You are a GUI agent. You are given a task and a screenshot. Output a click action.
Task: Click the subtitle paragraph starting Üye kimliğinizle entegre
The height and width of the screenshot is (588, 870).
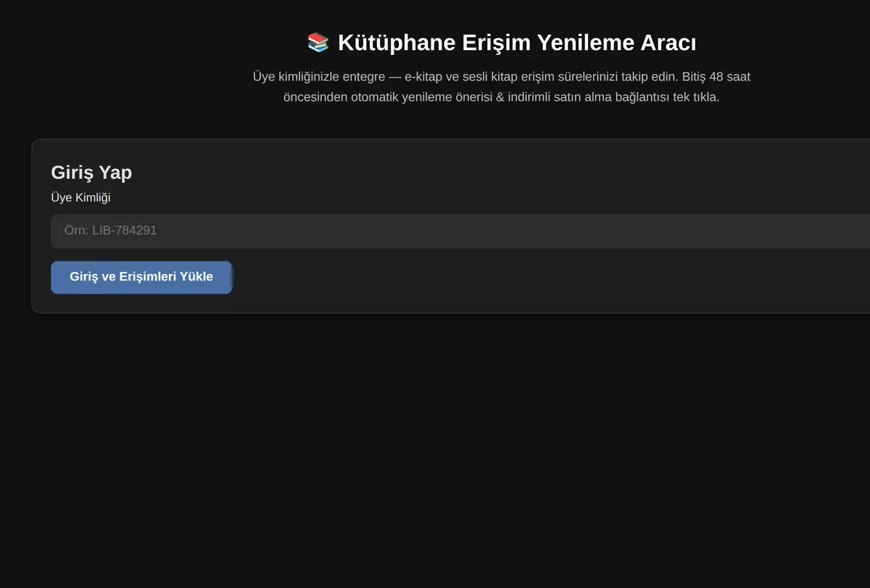[501, 86]
